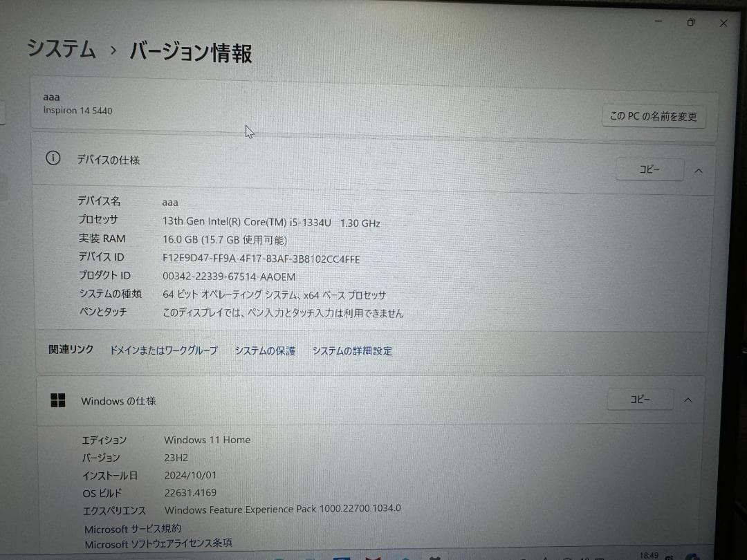Copy device specifications with the コピー button
Screen dimensions: 747x560
coord(649,169)
